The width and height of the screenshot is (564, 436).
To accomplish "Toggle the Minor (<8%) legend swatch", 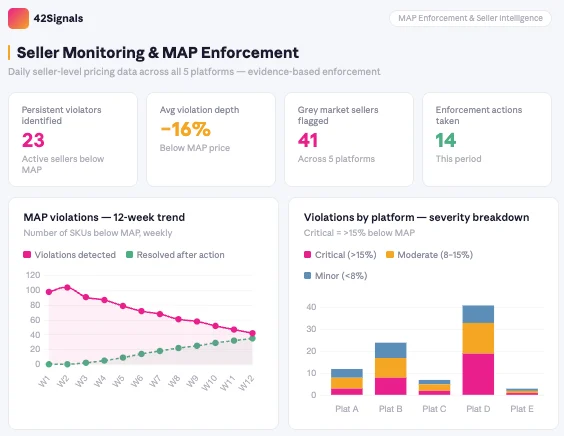I will pyautogui.click(x=308, y=276).
